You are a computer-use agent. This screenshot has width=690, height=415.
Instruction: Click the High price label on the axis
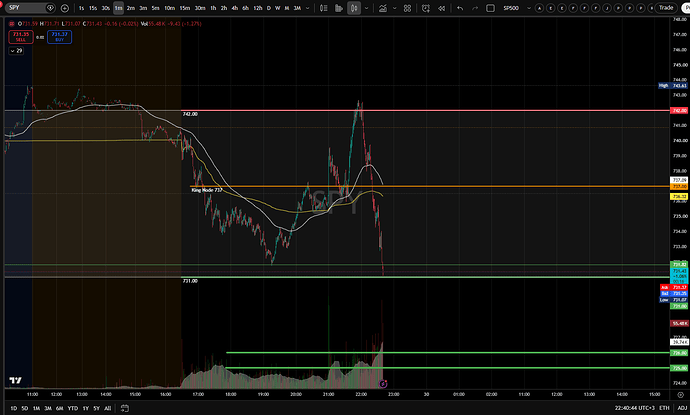coord(672,85)
